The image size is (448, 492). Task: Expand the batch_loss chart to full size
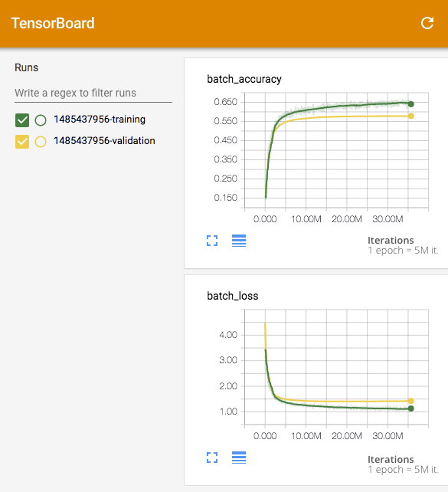(212, 458)
